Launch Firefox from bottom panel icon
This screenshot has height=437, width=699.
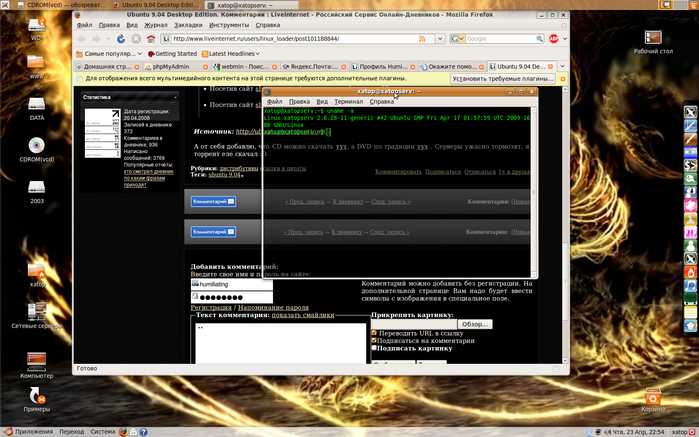tap(123, 432)
